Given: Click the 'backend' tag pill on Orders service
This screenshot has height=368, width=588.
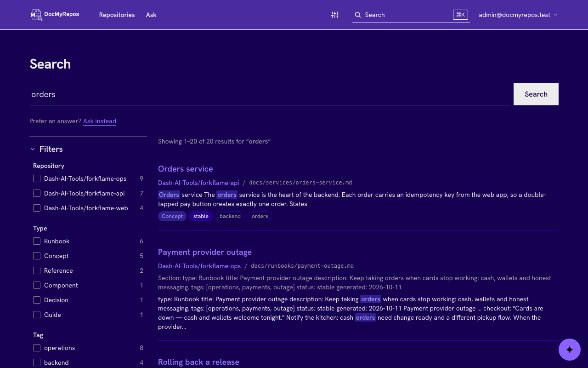Looking at the screenshot, I should [x=230, y=216].
